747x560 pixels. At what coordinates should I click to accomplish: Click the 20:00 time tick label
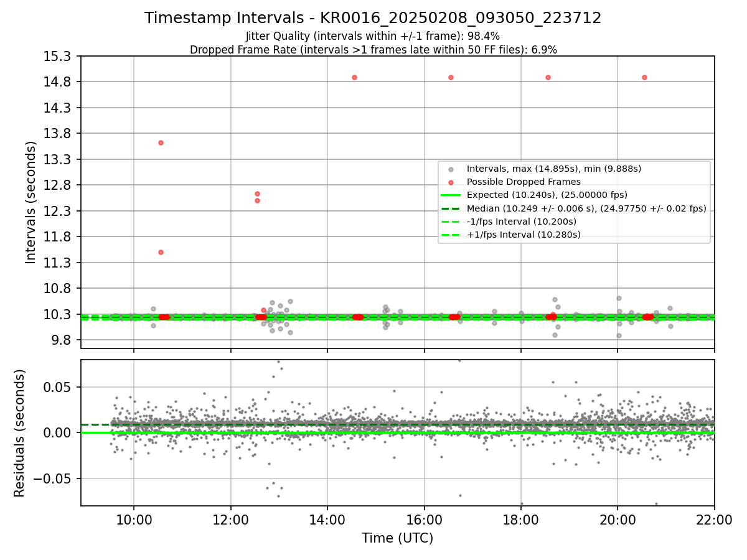[618, 520]
